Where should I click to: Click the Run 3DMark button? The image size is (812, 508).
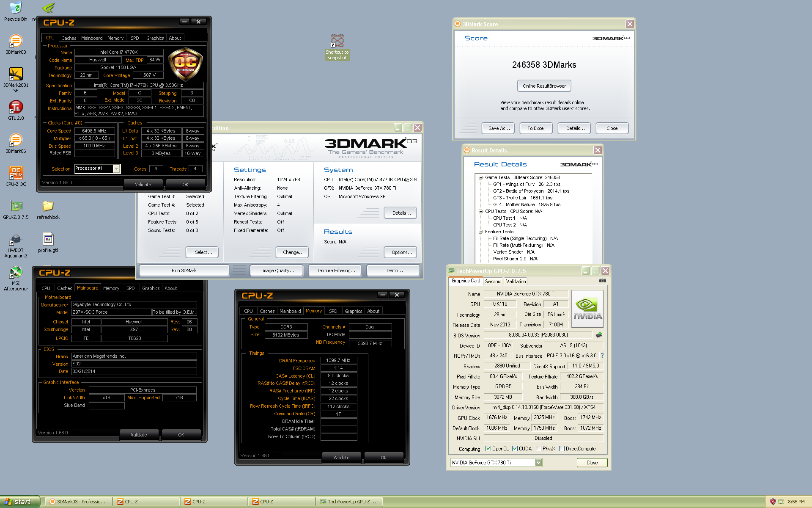[x=184, y=271]
